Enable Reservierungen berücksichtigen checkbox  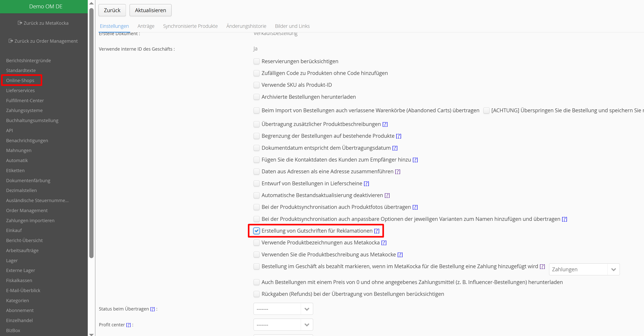tap(256, 61)
